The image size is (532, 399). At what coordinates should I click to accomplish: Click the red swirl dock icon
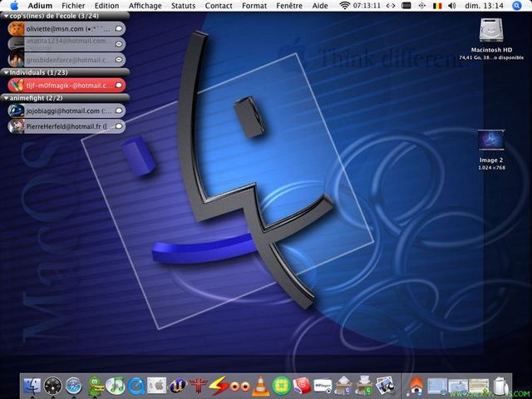[302, 386]
